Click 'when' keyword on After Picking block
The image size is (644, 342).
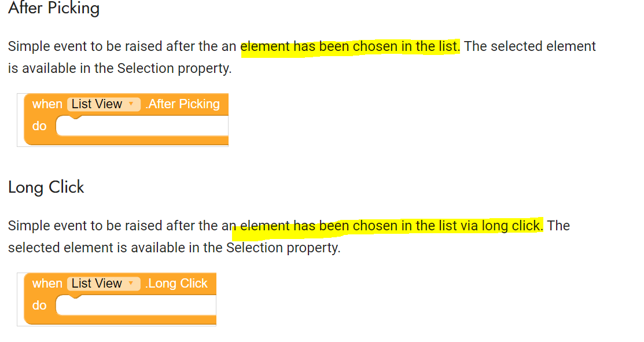47,104
